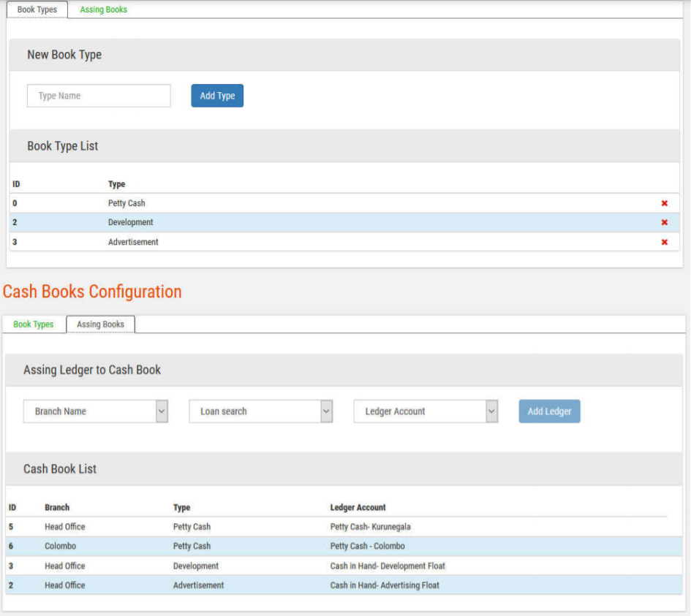Delete the Development book type
691x616 pixels.
pos(664,222)
